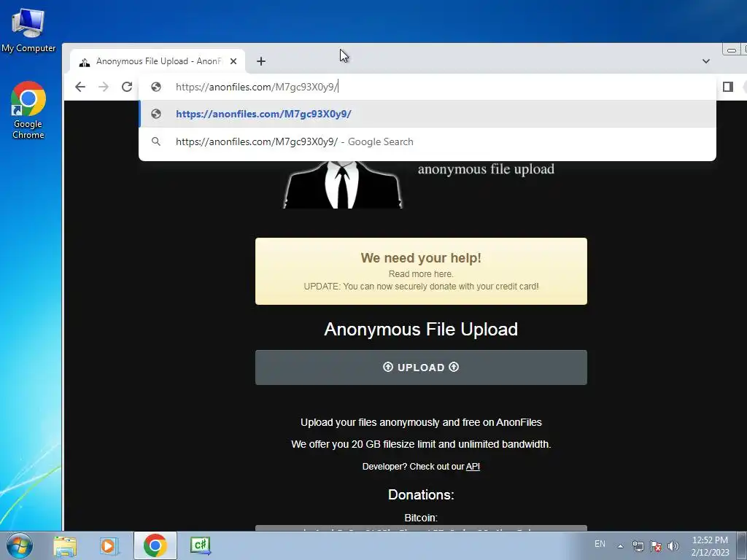Minimize the Chrome window

click(x=731, y=50)
